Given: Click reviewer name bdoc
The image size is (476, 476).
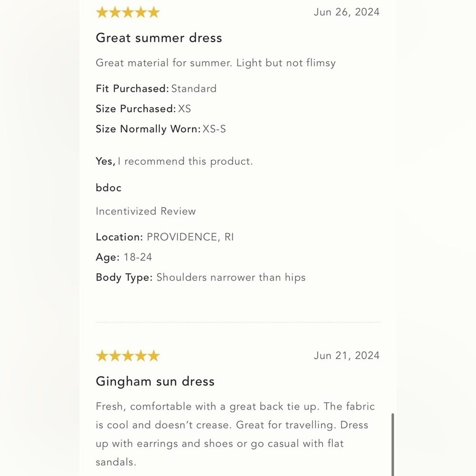Looking at the screenshot, I should coord(109,188).
